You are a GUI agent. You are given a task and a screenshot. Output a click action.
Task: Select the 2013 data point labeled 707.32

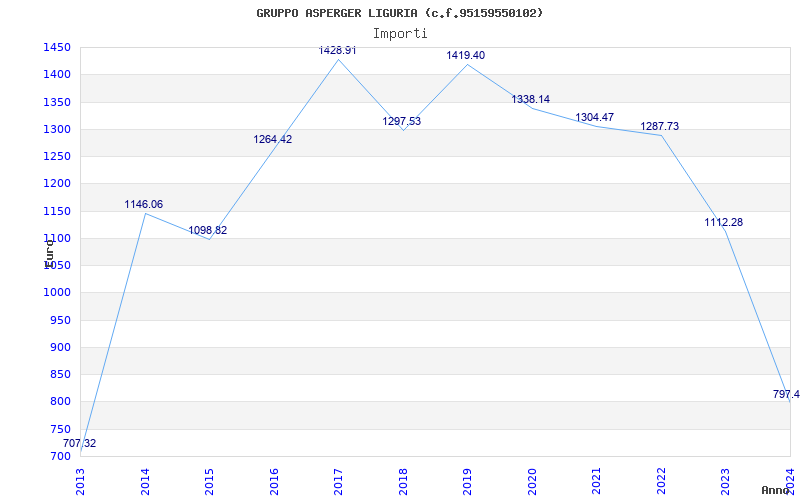click(x=80, y=443)
